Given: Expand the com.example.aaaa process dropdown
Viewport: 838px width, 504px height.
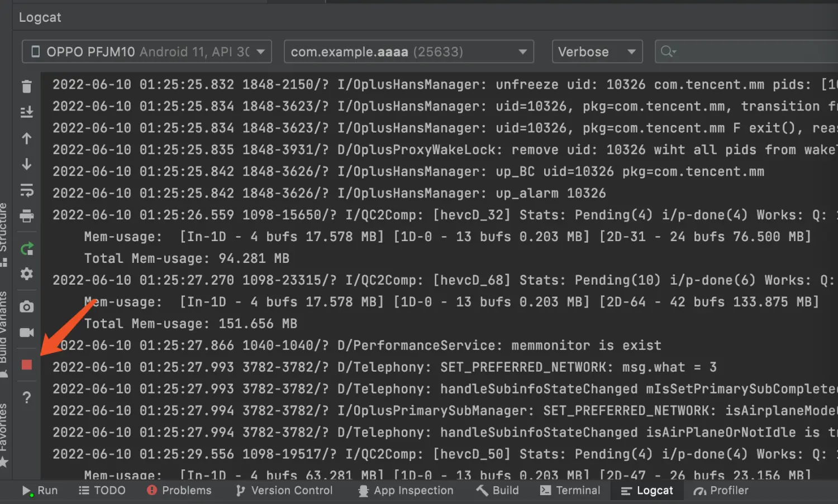Looking at the screenshot, I should (x=408, y=52).
